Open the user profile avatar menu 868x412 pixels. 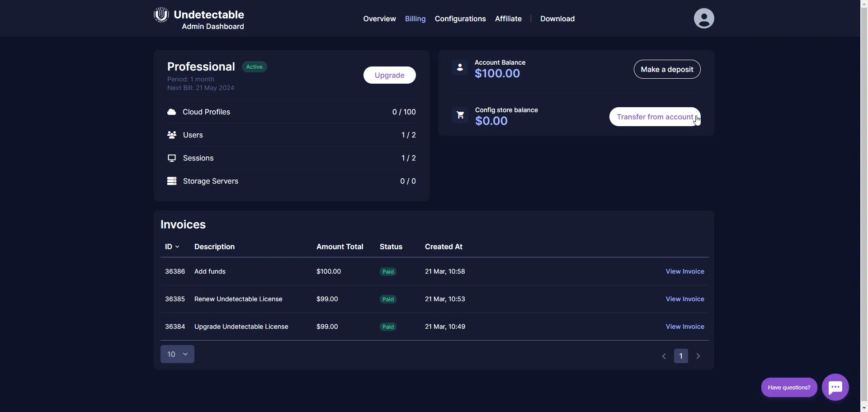704,19
